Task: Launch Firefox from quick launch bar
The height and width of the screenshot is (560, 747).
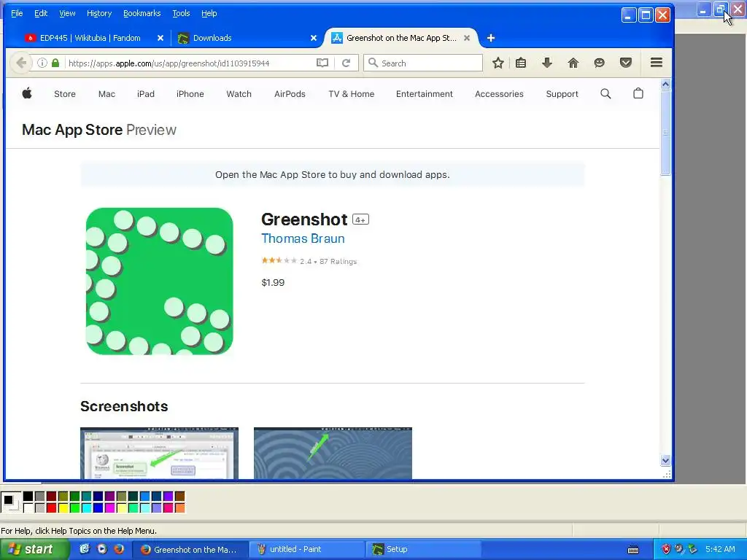Action: [119, 548]
